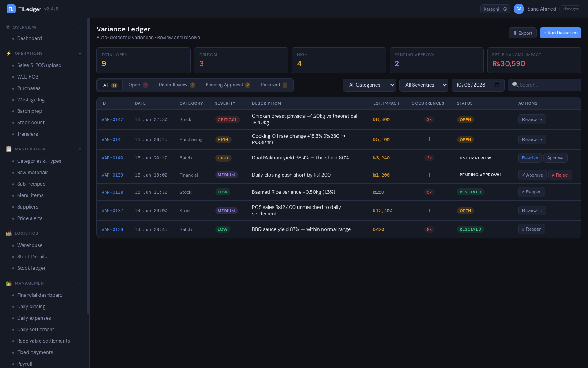The width and height of the screenshot is (588, 368).
Task: Click the Manager role badge
Action: pos(570,9)
